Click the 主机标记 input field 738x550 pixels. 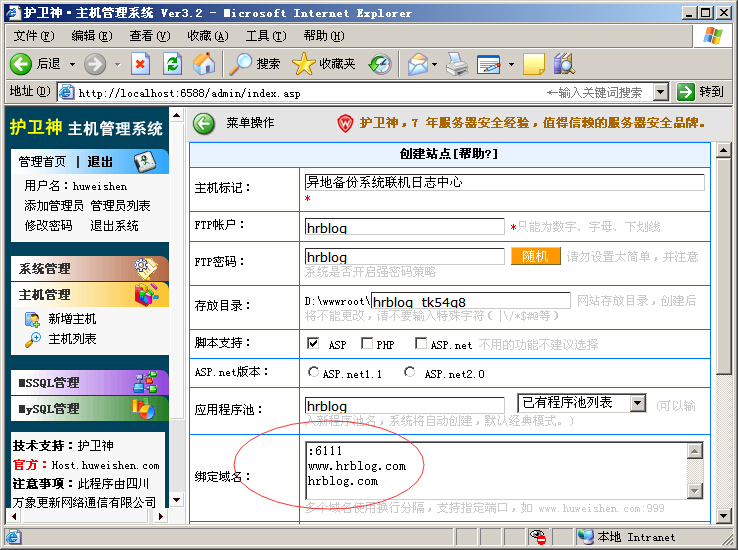coord(505,182)
